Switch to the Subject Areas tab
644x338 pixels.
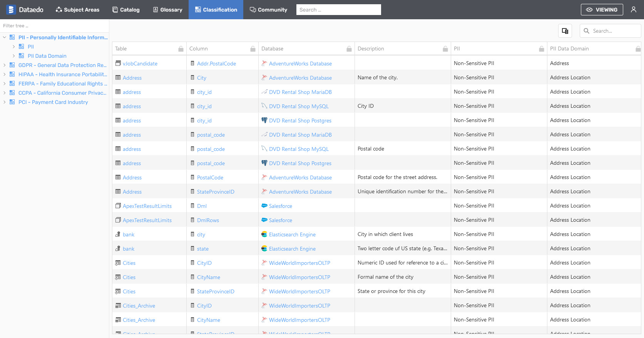77,10
